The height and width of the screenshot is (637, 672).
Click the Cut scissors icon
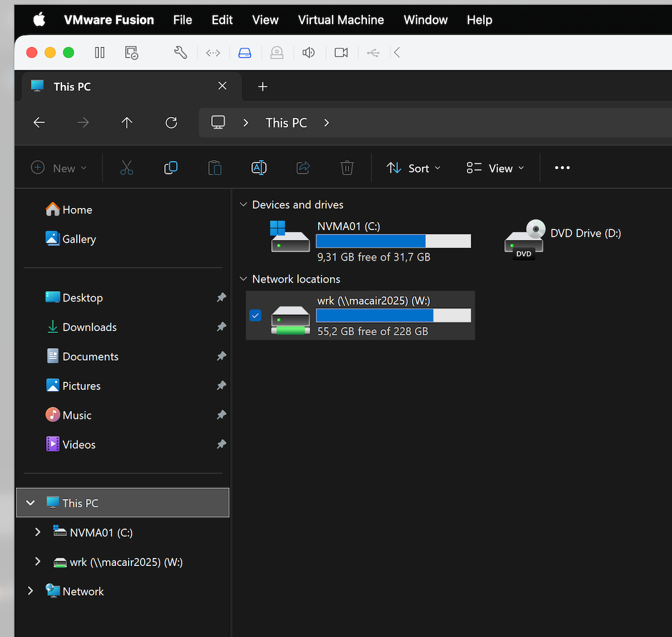(127, 168)
